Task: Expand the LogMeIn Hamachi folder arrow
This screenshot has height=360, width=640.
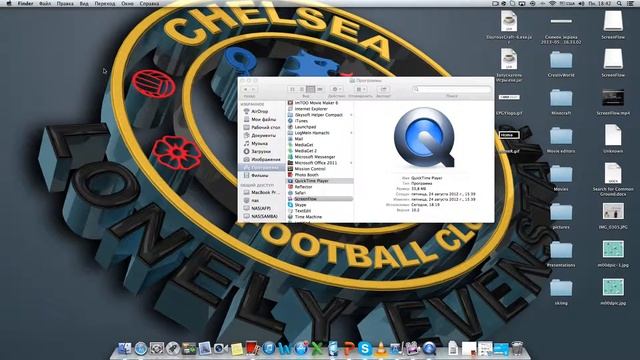Action: [351, 133]
